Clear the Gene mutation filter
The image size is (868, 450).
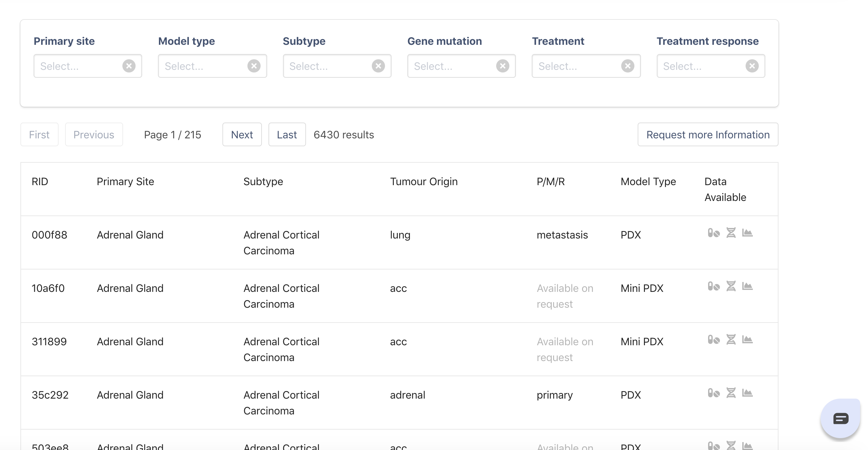pos(502,66)
